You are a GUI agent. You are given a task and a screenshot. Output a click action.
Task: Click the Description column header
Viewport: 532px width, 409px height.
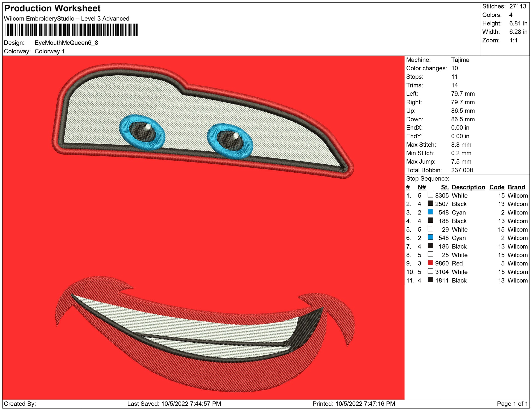tap(468, 187)
